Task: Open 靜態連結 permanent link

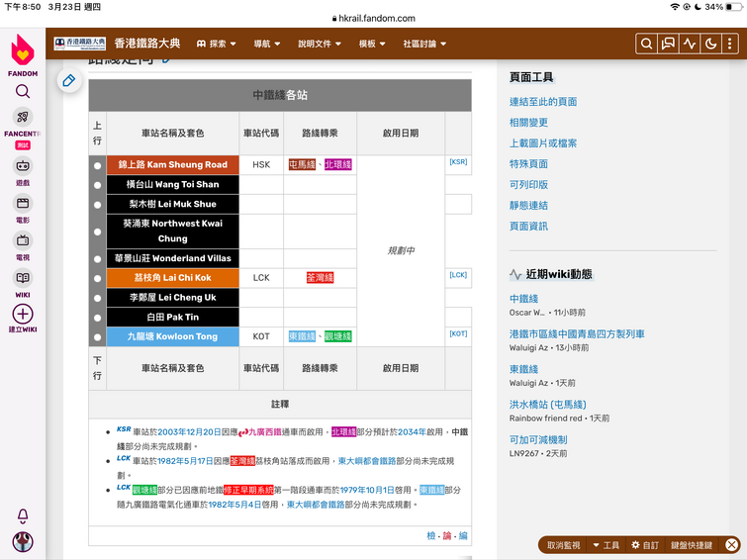Action: point(528,206)
